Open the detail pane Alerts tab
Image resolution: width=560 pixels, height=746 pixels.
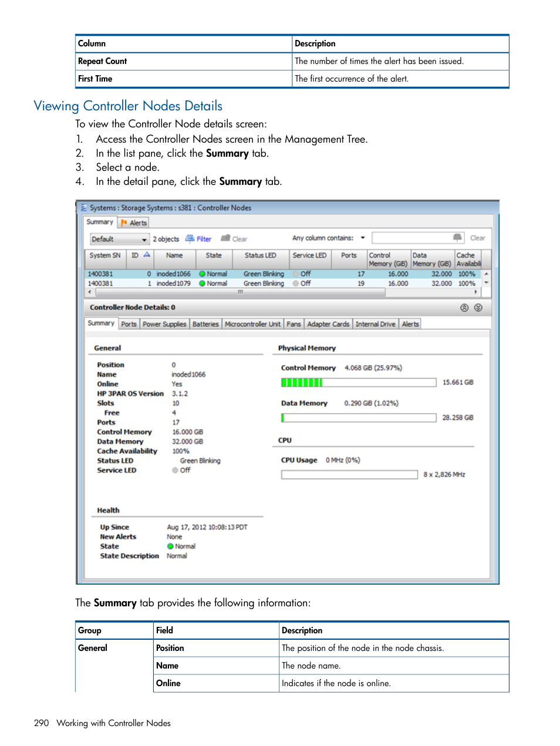pos(410,324)
